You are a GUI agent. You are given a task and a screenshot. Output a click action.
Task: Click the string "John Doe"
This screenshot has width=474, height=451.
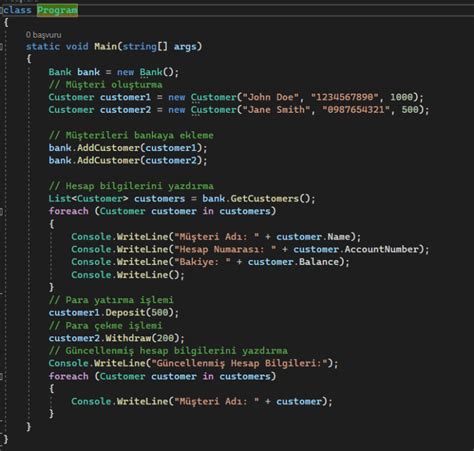click(x=271, y=97)
